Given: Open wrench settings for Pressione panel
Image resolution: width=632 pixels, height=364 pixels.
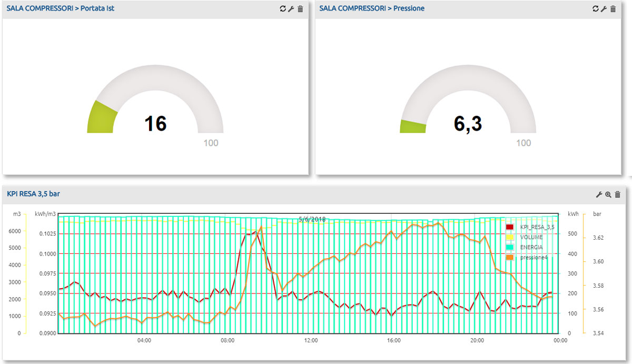Looking at the screenshot, I should pyautogui.click(x=604, y=9).
